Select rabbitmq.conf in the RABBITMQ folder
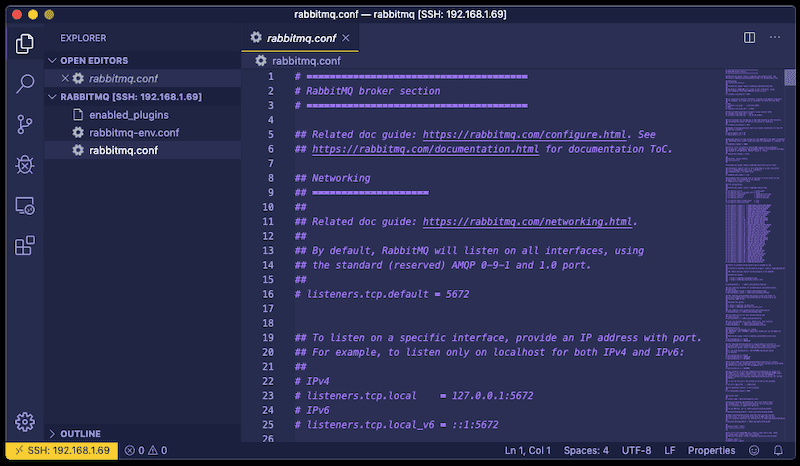Screen dimensions: 800x466 tap(143, 150)
